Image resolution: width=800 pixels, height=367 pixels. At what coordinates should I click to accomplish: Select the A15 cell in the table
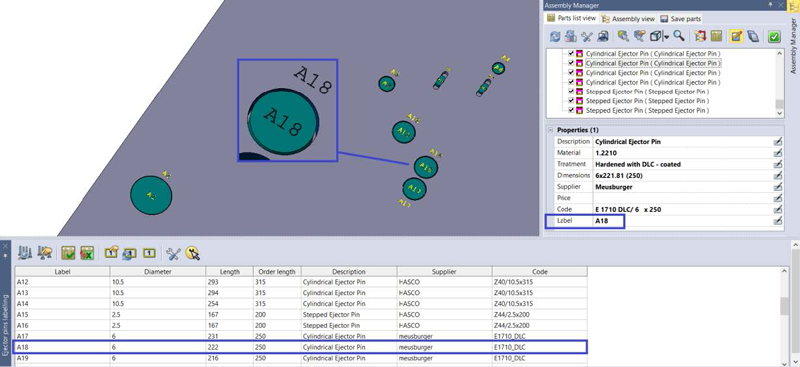[62, 314]
